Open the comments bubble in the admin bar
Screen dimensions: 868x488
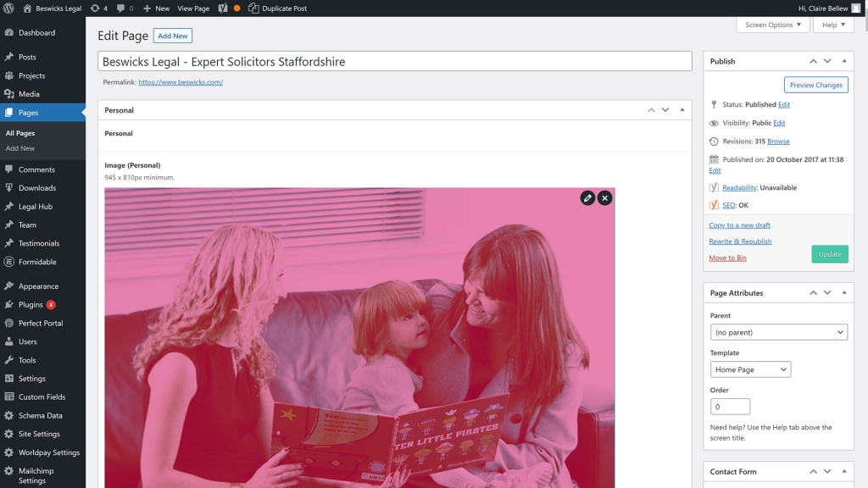pos(125,8)
